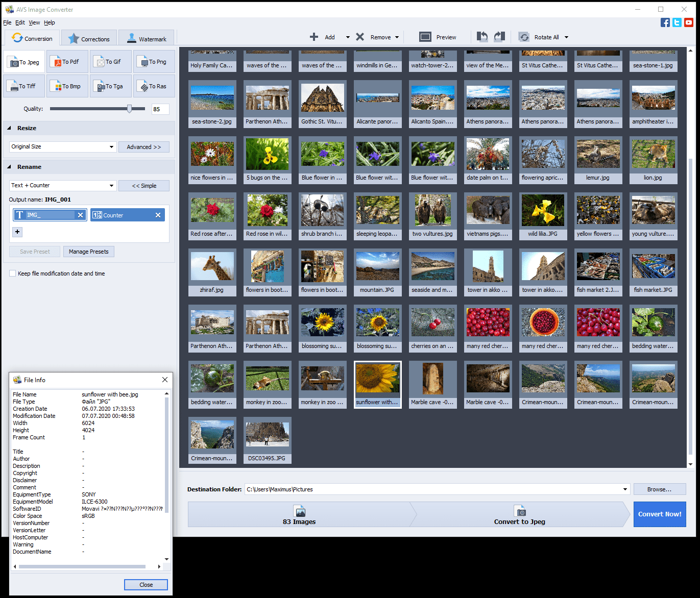Select the DSC03495.JPG thumbnail
The height and width of the screenshot is (598, 700).
267,441
